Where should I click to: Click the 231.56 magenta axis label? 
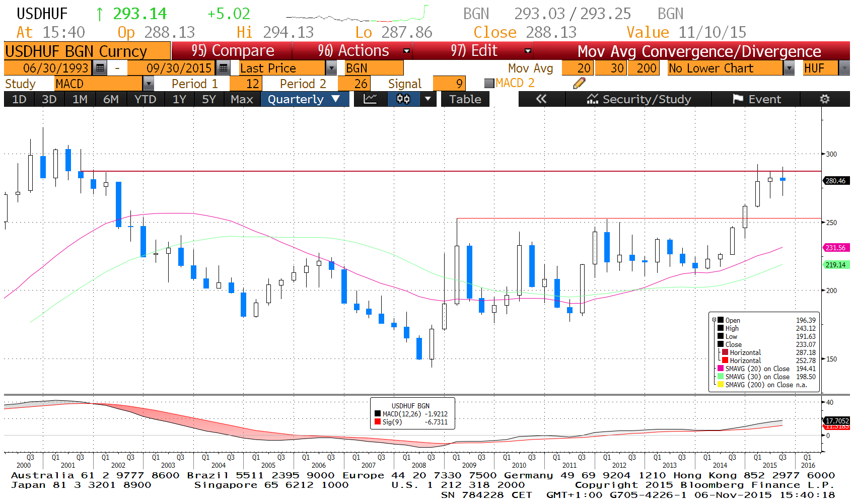[836, 248]
